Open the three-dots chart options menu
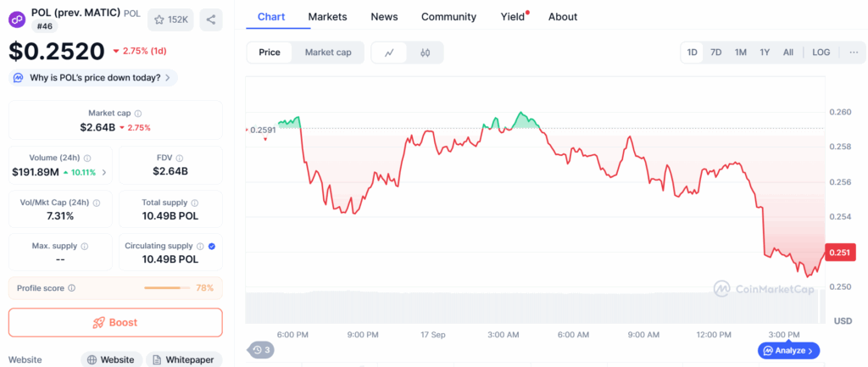 point(854,53)
